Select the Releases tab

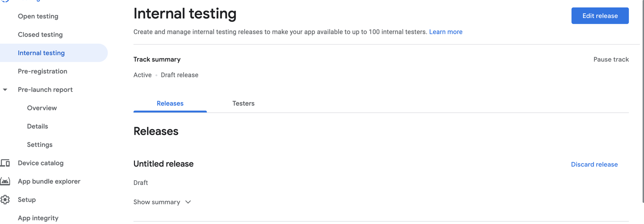[170, 103]
